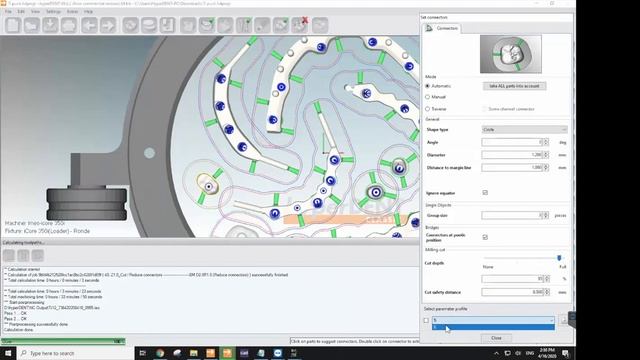Click the download/import toolbar icon
The height and width of the screenshot is (360, 640).
(50, 25)
